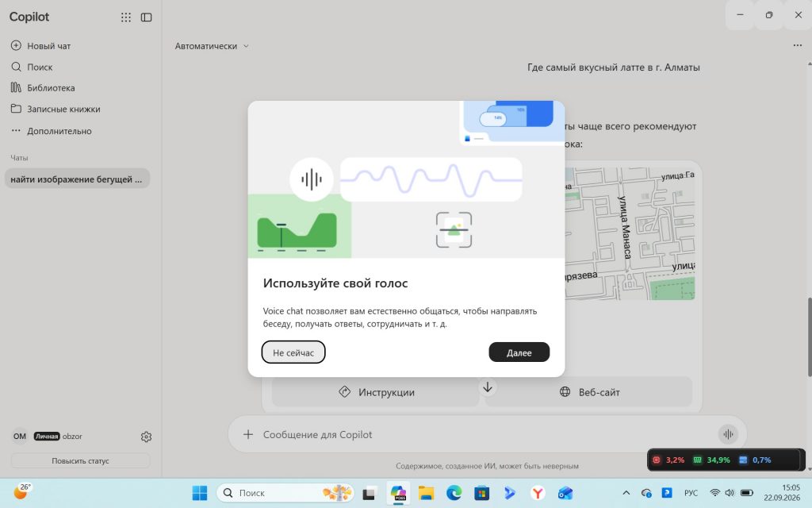Image resolution: width=812 pixels, height=508 pixels.
Task: Start a new chat with Новый чат
Action: click(40, 45)
